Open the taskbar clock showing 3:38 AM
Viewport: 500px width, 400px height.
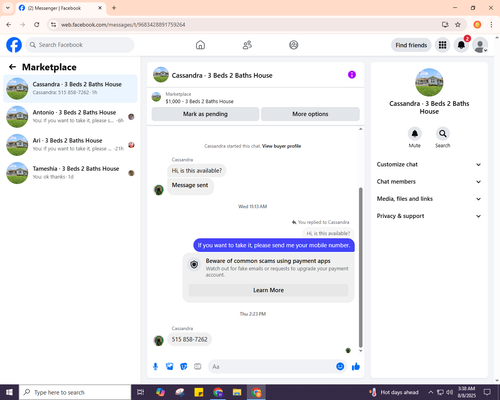pyautogui.click(x=467, y=392)
